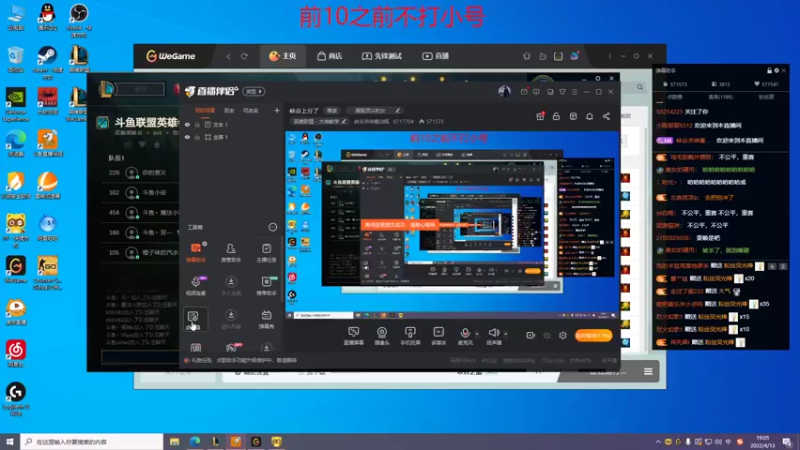Viewport: 800px width, 450px height.
Task: Open the Steam desktop shortcut
Action: [47, 63]
